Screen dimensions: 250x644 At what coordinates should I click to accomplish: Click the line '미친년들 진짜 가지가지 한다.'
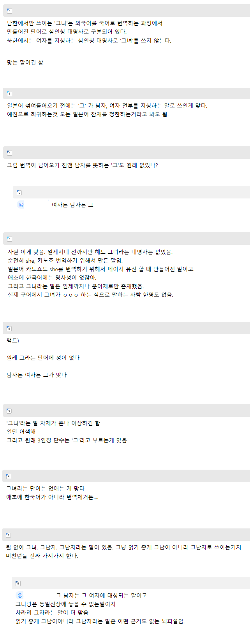(x=42, y=556)
